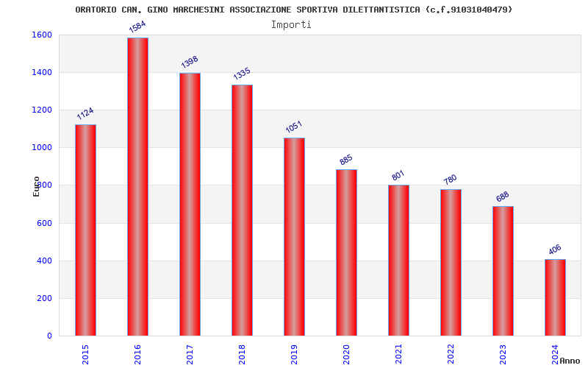Select the 2017 bar in the chart
Image resolution: width=588 pixels, height=368 pixels.
tap(190, 205)
